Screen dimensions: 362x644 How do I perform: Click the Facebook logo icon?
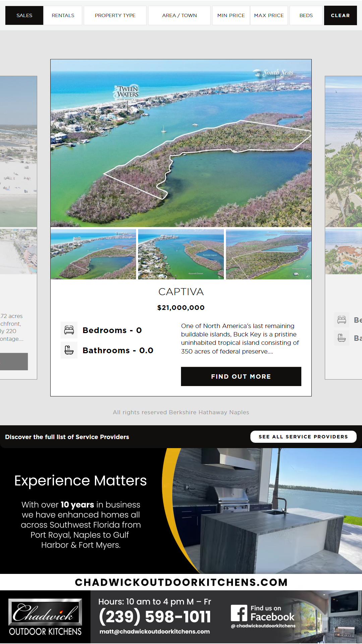239,613
